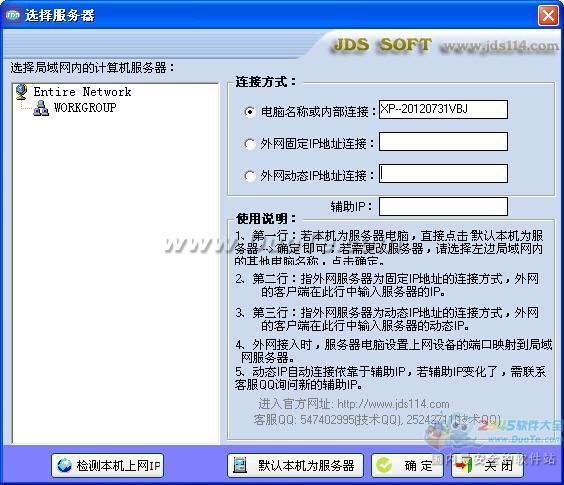Select 外网动态IP地址连接 radio button
564x485 pixels.
click(250, 176)
